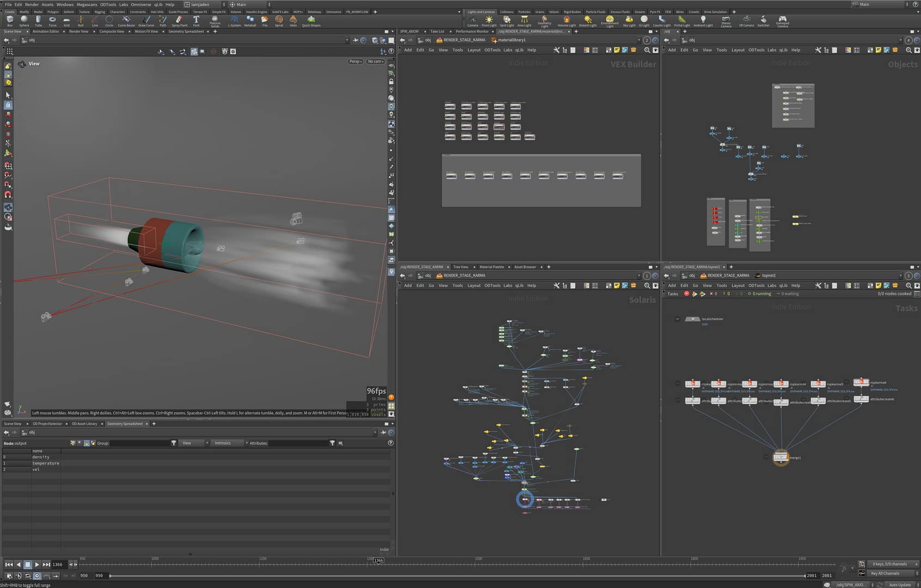Open the No cam camera dropdown
The image size is (921, 588).
pyautogui.click(x=375, y=62)
